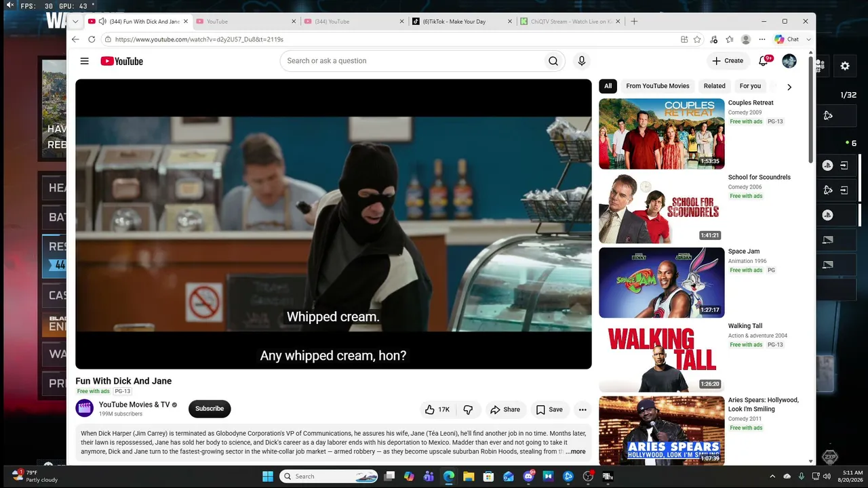Open Task View on the taskbar
The width and height of the screenshot is (868, 488).
(x=389, y=476)
